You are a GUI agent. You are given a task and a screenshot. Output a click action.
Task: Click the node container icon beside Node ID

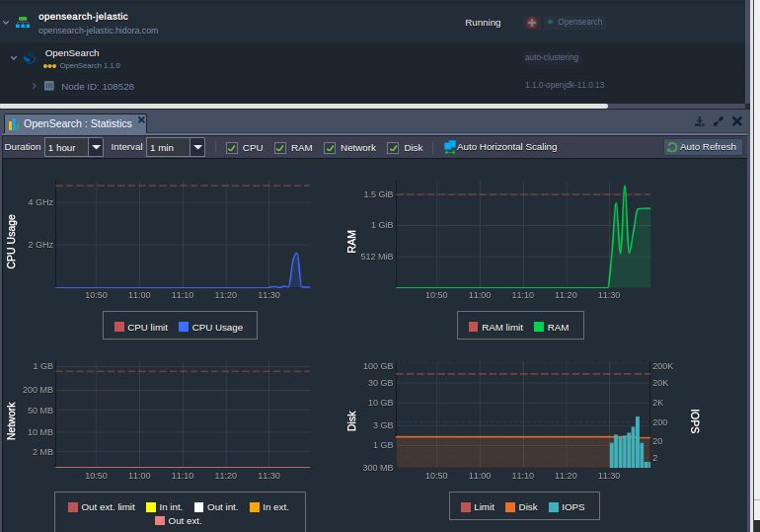point(49,86)
